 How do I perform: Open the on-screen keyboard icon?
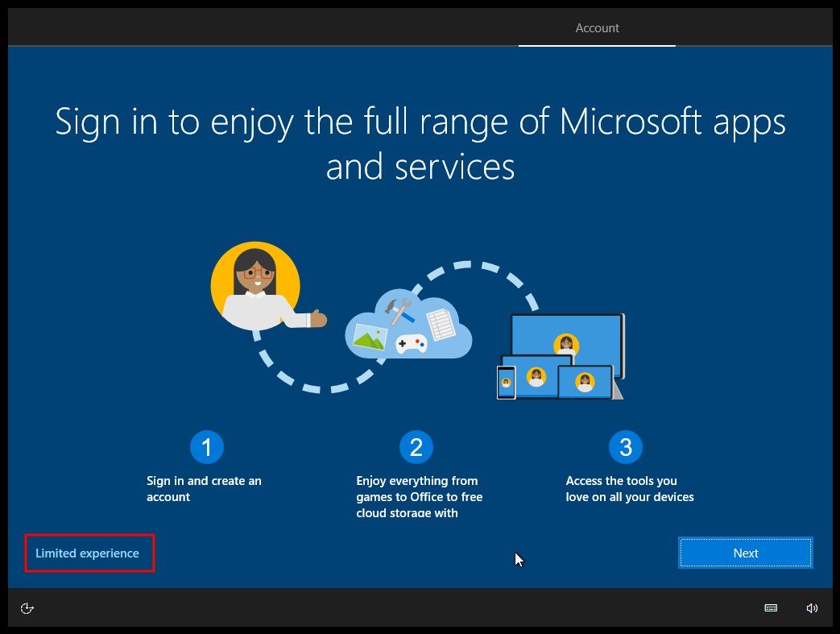(x=771, y=607)
